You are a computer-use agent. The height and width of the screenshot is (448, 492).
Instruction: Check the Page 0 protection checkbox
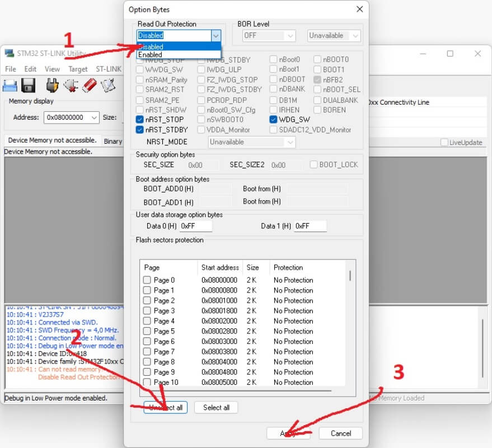point(147,280)
